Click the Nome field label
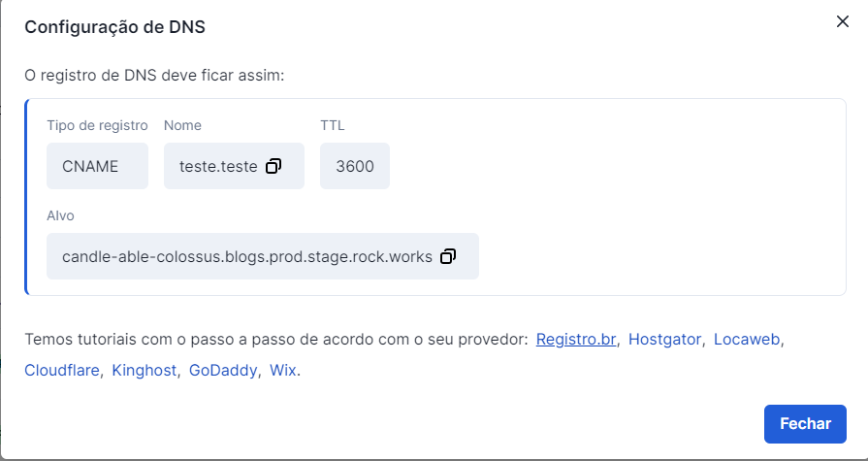This screenshot has height=461, width=868. click(182, 126)
